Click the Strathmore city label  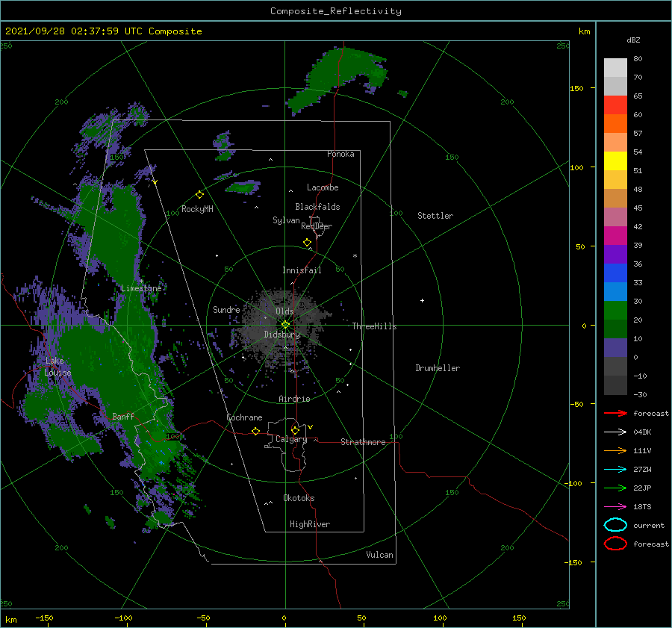(363, 442)
